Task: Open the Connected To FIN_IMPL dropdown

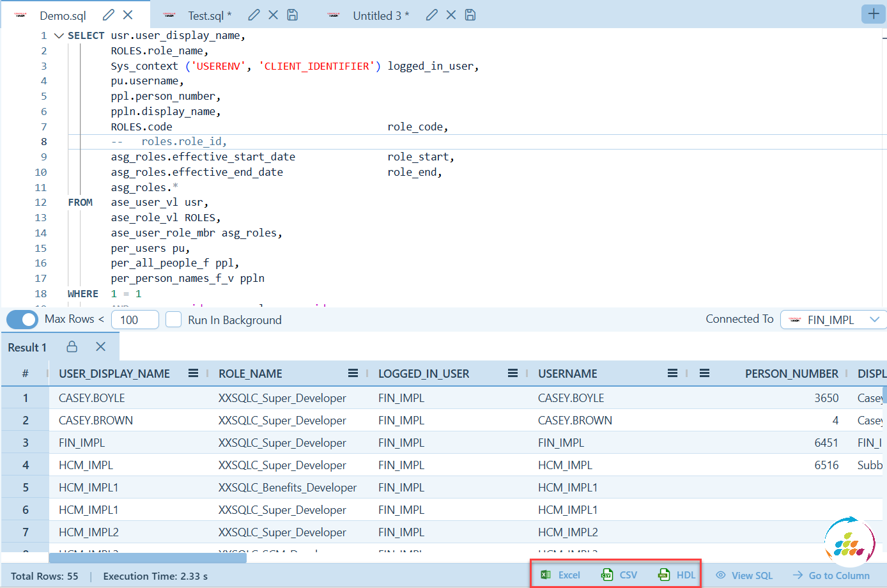Action: [x=833, y=320]
